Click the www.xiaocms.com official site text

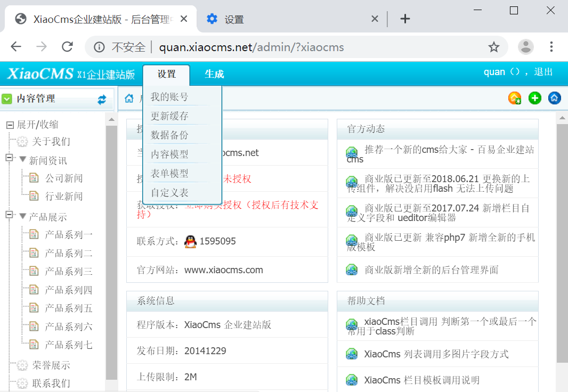223,270
